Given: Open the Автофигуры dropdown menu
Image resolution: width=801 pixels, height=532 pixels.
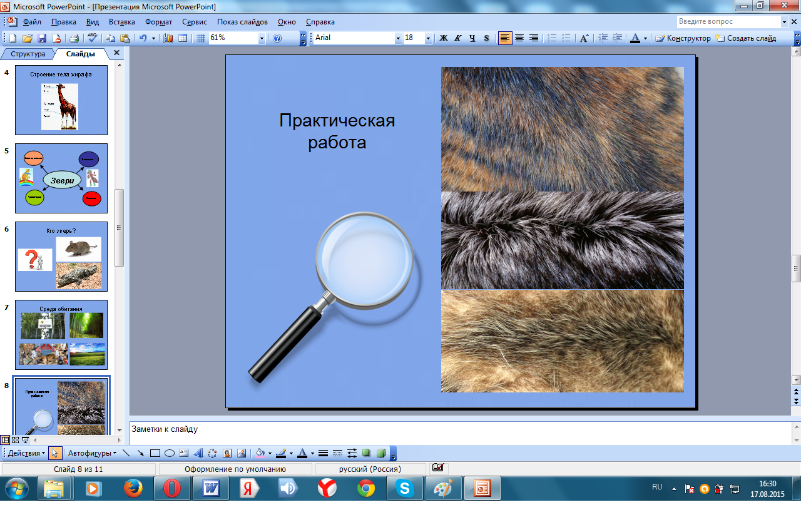Looking at the screenshot, I should coord(93,453).
